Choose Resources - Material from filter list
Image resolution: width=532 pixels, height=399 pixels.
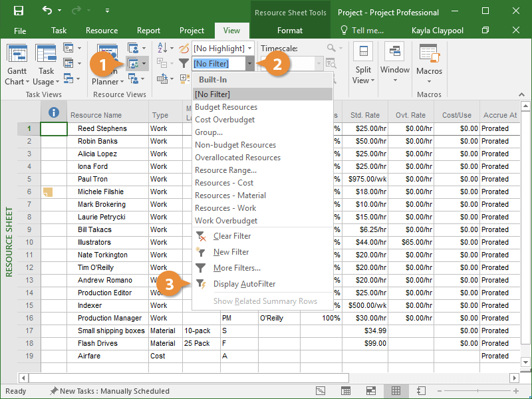pyautogui.click(x=230, y=196)
